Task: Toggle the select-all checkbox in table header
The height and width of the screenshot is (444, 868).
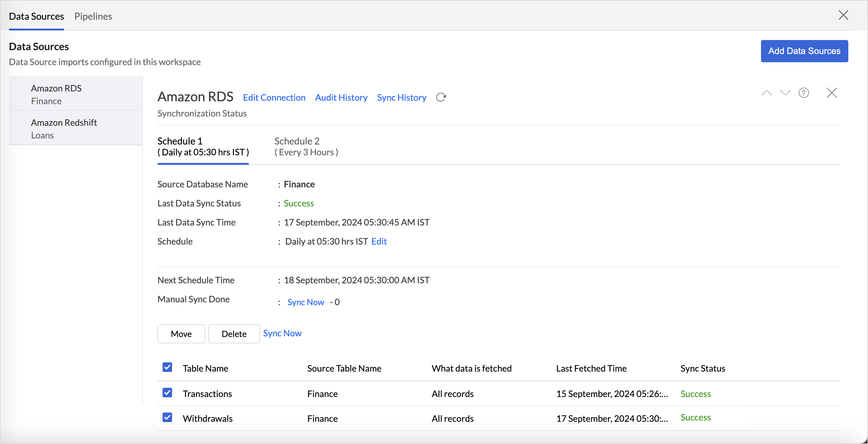Action: coord(167,367)
